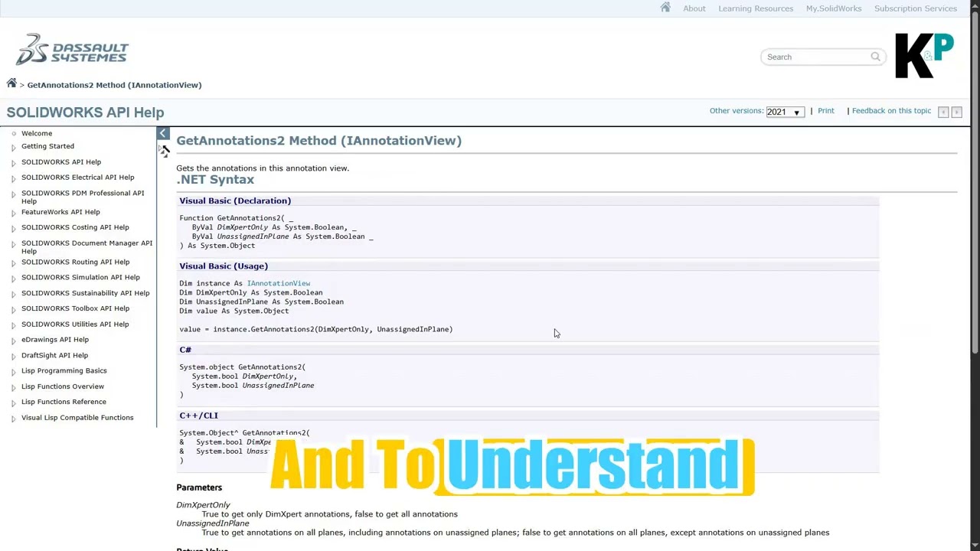Open the Other versions 2021 dropdown
This screenshot has width=980, height=551.
(785, 112)
